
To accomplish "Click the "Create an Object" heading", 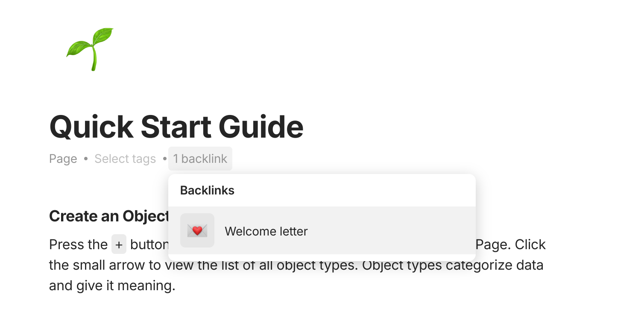I will pyautogui.click(x=109, y=216).
